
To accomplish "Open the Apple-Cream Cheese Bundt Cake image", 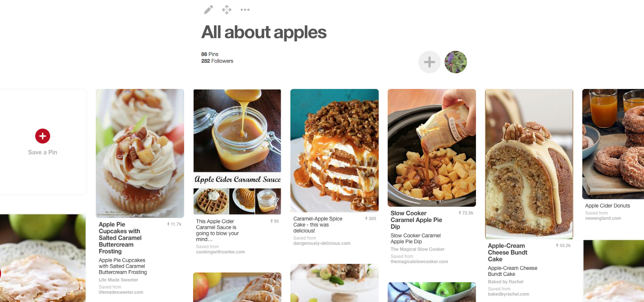I will [x=529, y=164].
